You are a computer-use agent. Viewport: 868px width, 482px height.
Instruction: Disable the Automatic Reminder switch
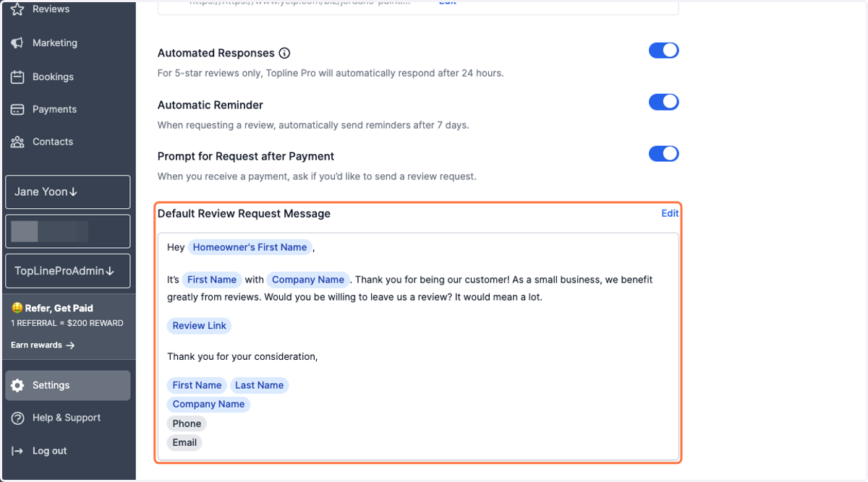pyautogui.click(x=663, y=102)
